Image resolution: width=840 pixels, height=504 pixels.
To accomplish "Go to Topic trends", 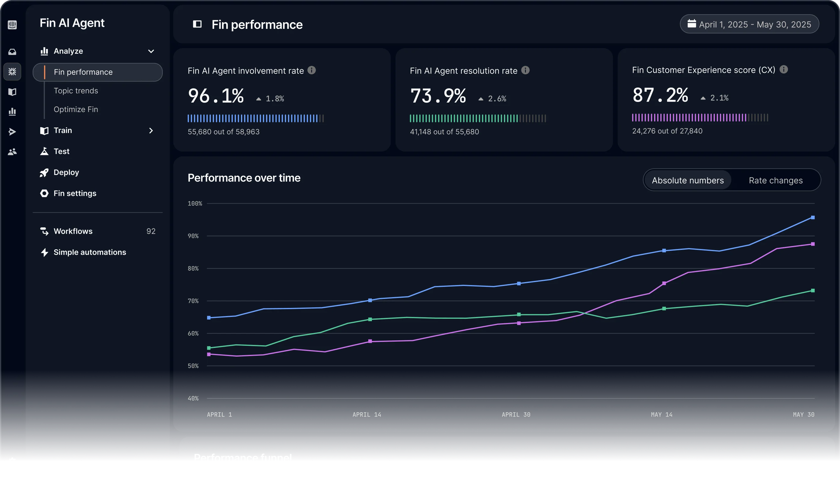I will pos(76,91).
